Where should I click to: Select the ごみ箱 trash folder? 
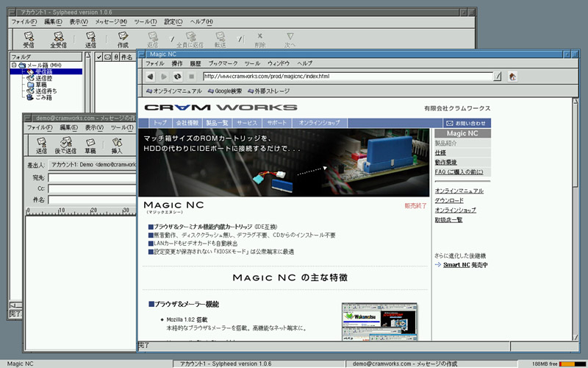(43, 97)
